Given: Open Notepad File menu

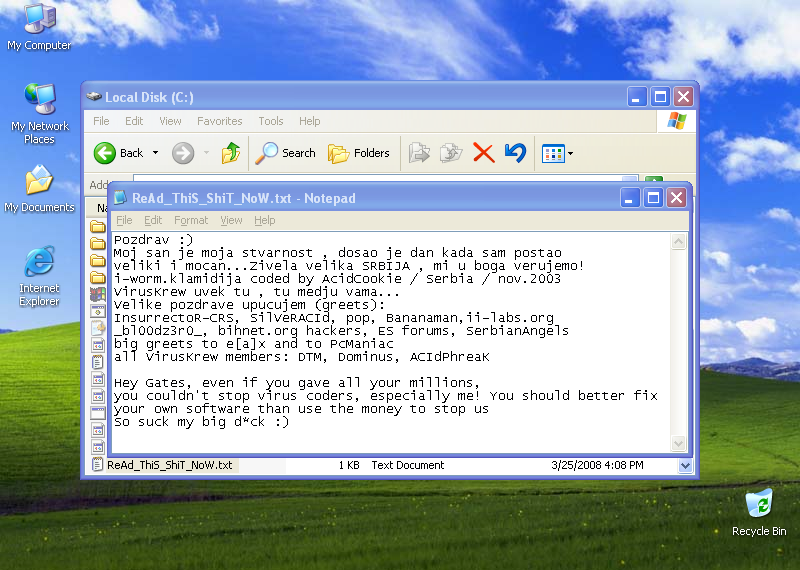Looking at the screenshot, I should [x=124, y=220].
